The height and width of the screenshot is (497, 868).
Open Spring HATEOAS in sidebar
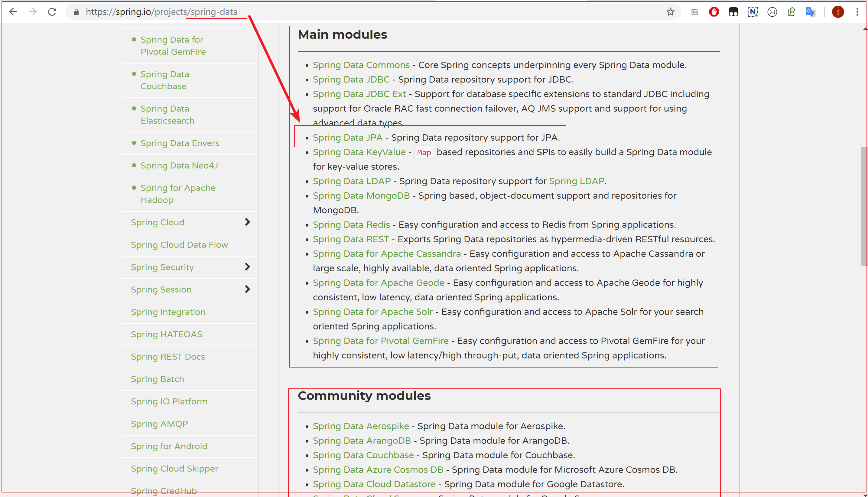[167, 334]
